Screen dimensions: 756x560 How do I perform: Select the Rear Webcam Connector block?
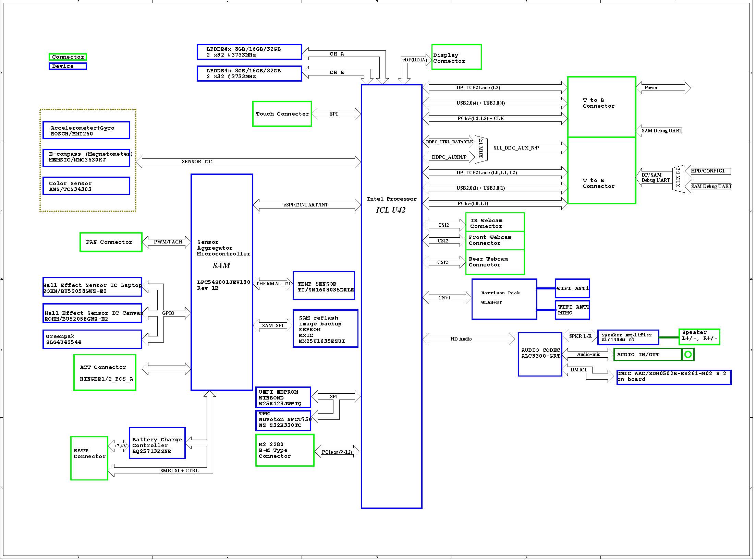pyautogui.click(x=495, y=262)
